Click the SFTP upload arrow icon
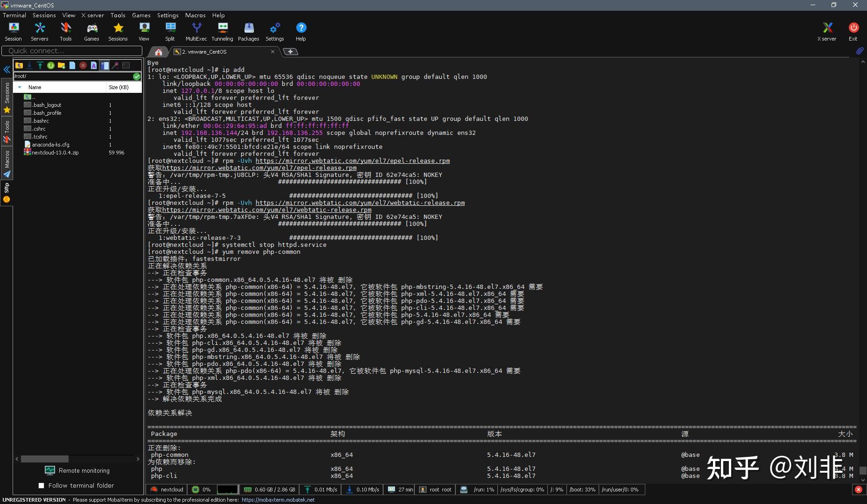 coord(40,65)
